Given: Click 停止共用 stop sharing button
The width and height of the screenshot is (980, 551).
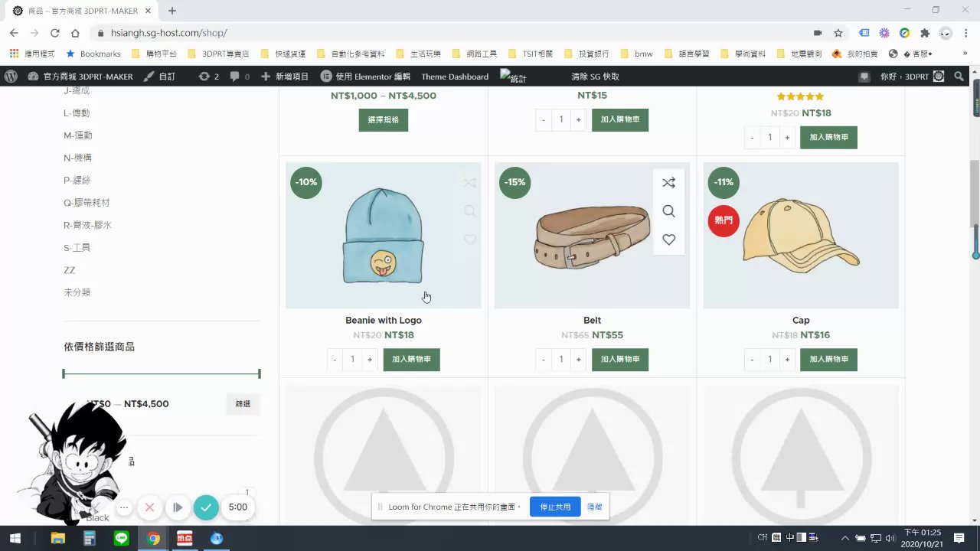Looking at the screenshot, I should (555, 507).
